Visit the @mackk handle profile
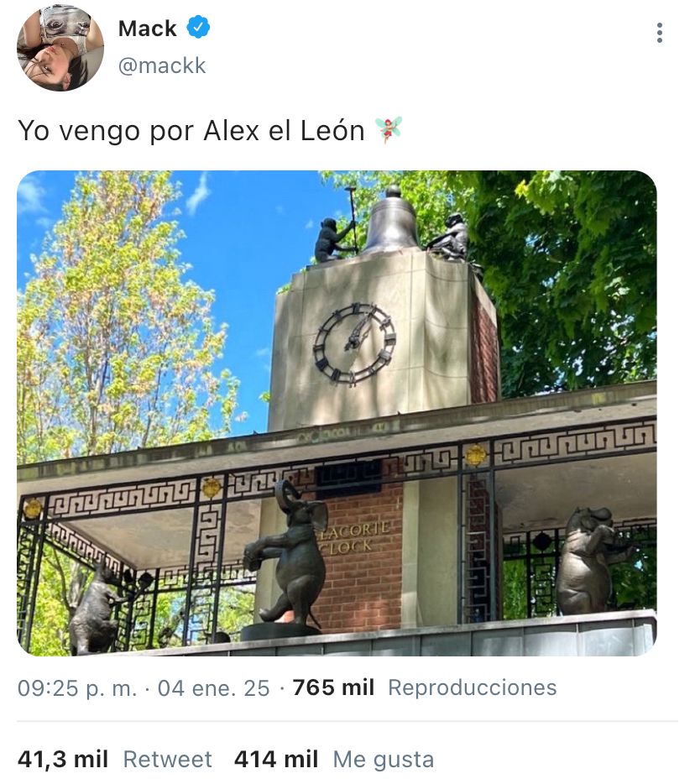Image resolution: width=695 pixels, height=784 pixels. (x=162, y=65)
